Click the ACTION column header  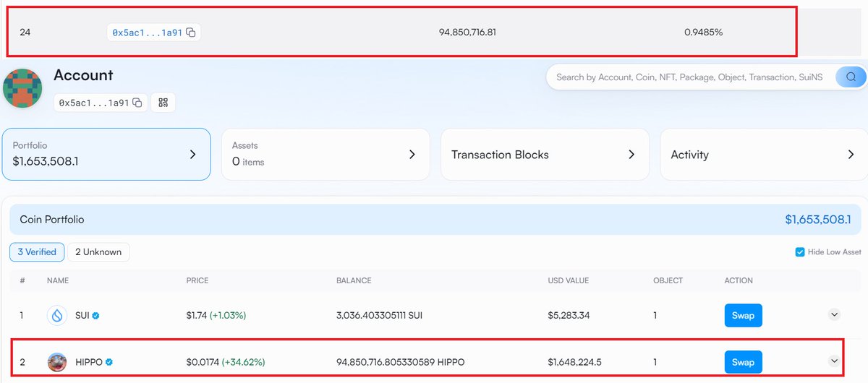tap(739, 280)
